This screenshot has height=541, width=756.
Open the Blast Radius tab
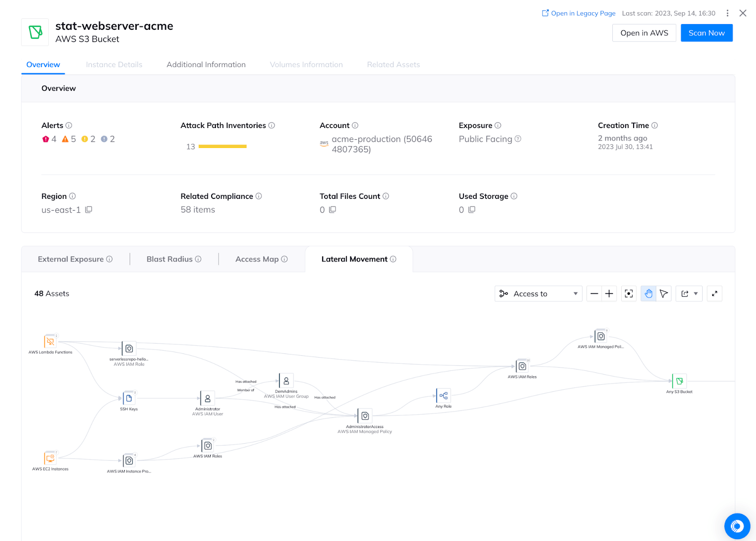pos(173,259)
